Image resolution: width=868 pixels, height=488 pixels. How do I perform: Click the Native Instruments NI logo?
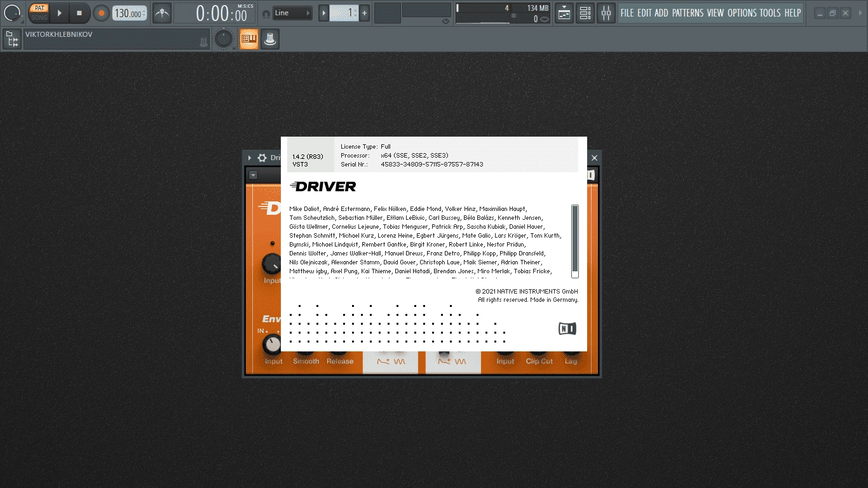[x=567, y=329]
